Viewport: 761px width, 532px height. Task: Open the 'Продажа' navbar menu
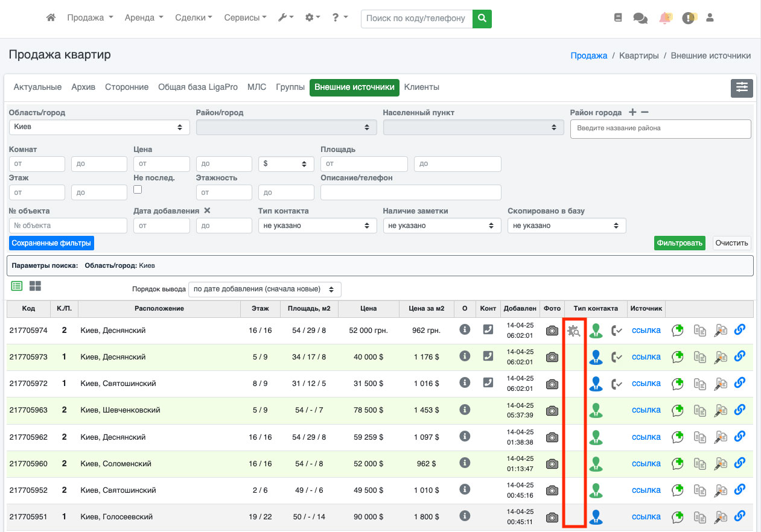pyautogui.click(x=90, y=18)
